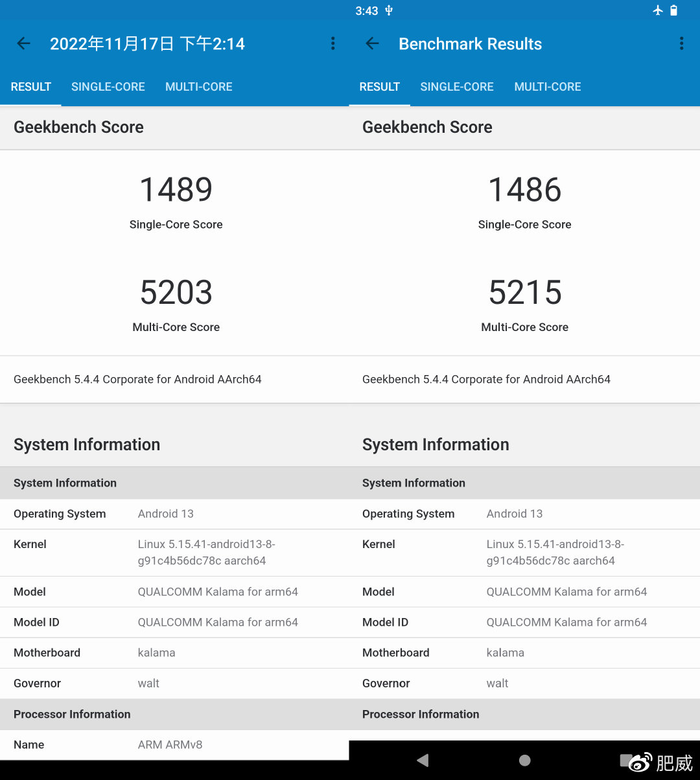700x780 pixels.
Task: Tap the battery status icon
Action: pos(674,10)
